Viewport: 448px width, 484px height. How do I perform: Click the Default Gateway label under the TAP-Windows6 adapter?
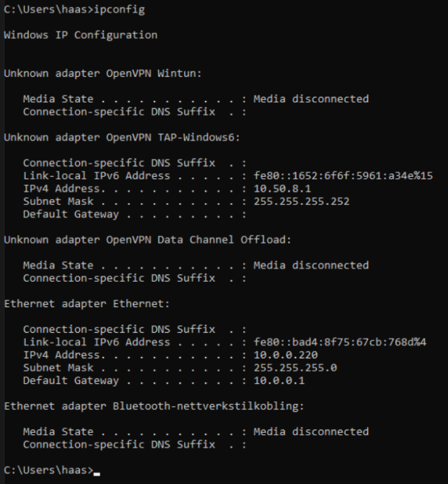[x=71, y=214]
